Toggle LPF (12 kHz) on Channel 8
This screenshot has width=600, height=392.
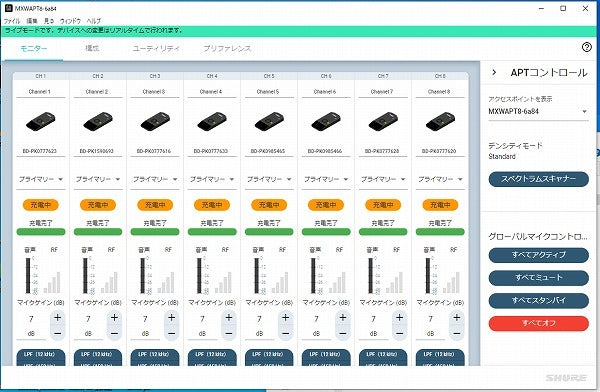[440, 354]
